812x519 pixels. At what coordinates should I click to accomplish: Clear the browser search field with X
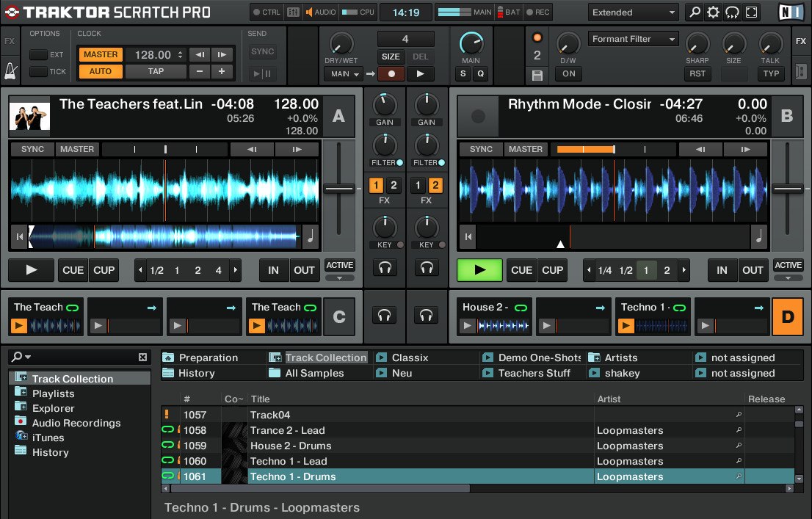coord(143,357)
